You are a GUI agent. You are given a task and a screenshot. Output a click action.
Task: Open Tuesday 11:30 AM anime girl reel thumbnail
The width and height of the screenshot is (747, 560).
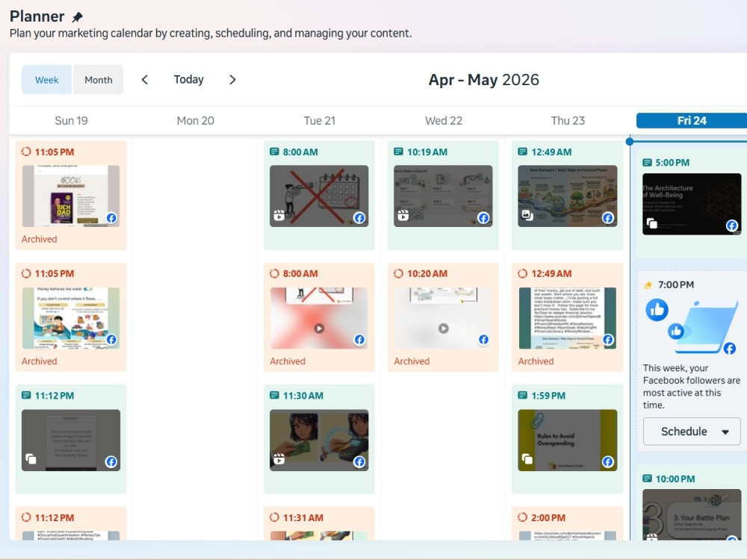point(319,440)
